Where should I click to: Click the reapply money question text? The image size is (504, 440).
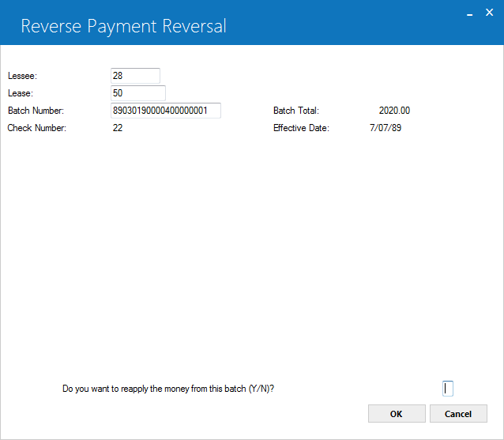tap(168, 389)
